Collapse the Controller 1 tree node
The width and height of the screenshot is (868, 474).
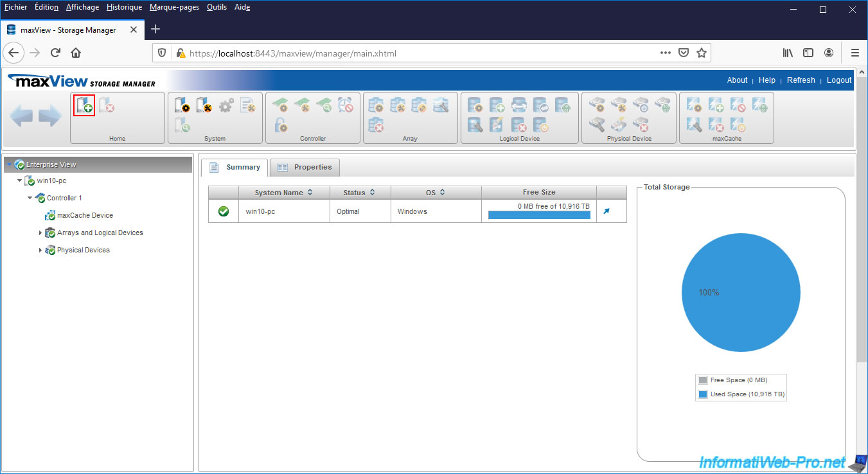click(x=30, y=198)
